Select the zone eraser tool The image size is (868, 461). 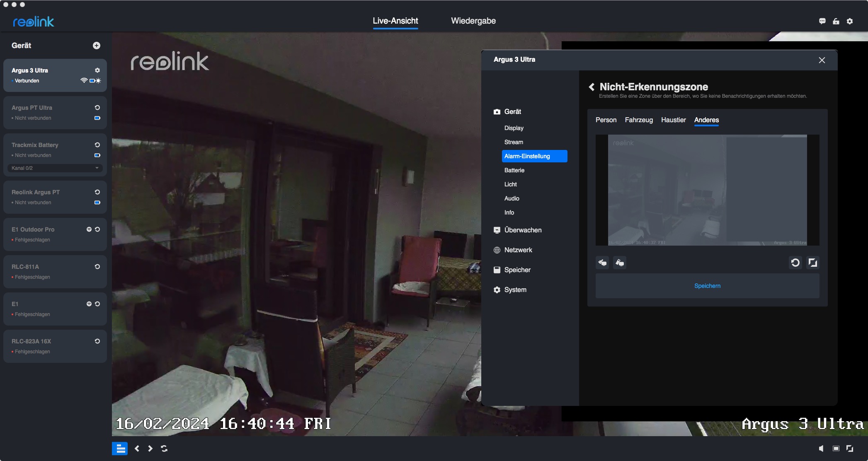620,263
